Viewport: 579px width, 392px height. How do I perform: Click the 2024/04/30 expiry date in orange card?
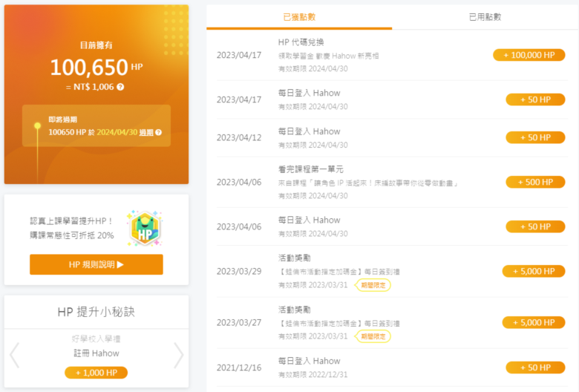[x=117, y=132]
